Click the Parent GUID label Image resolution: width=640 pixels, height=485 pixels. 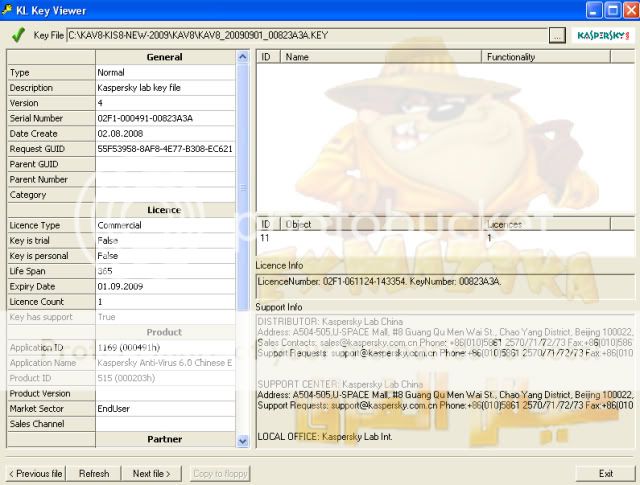[x=34, y=164]
